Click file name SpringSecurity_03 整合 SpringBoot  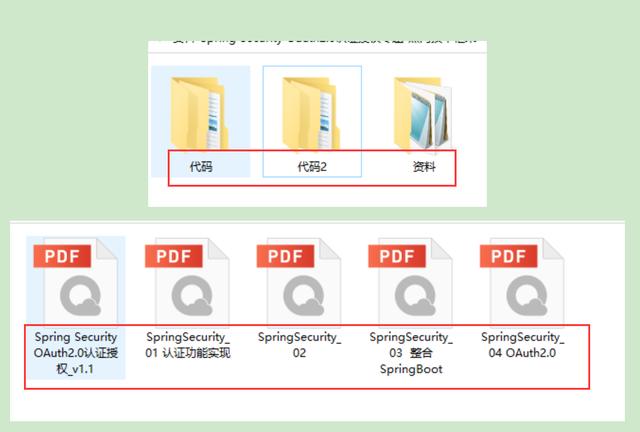pyautogui.click(x=411, y=353)
